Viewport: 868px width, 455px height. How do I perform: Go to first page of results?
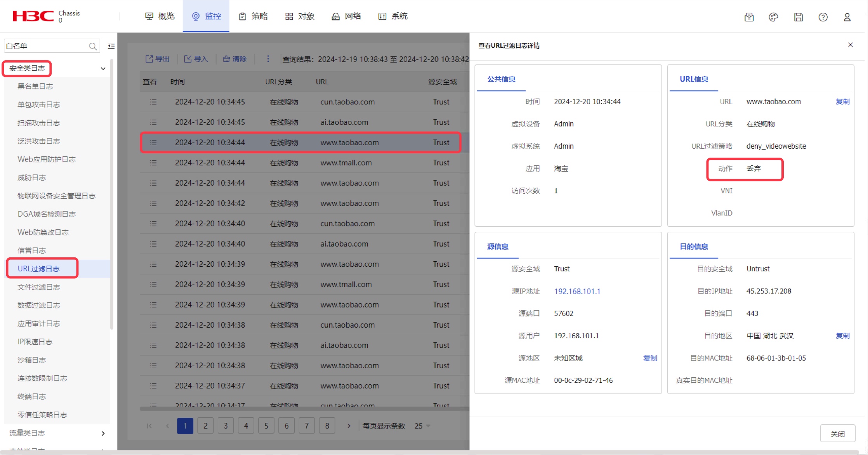click(149, 426)
